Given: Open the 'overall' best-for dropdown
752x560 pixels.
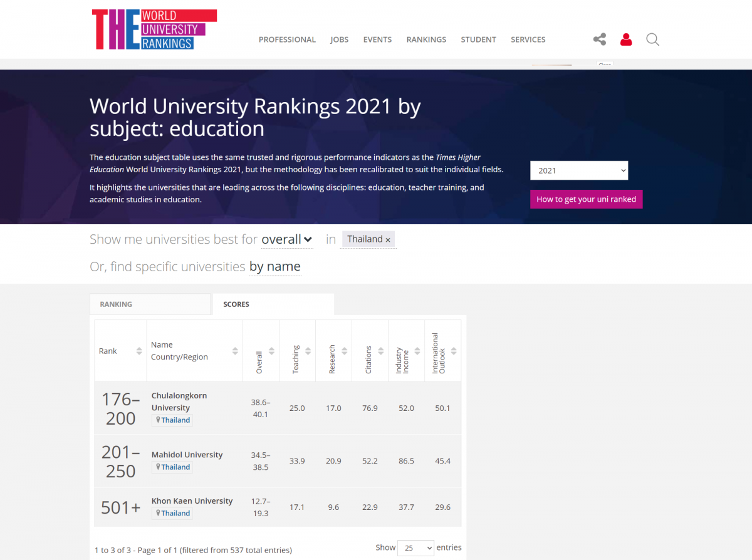Looking at the screenshot, I should pyautogui.click(x=287, y=239).
